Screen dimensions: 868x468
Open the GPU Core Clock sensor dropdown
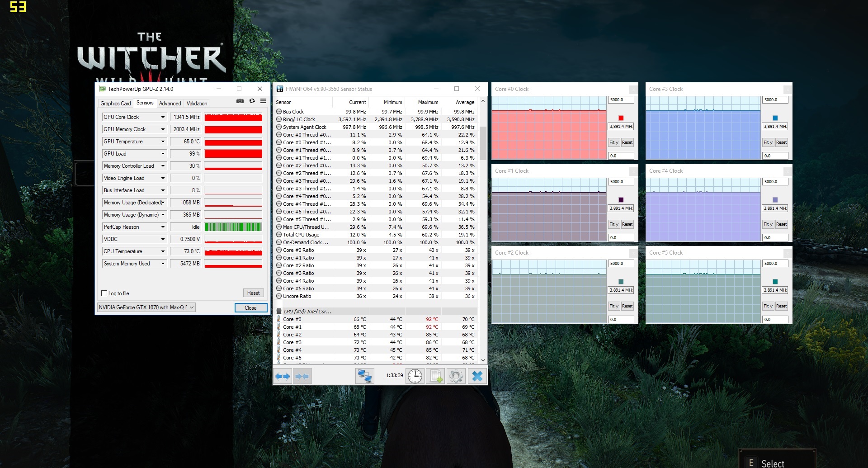[x=163, y=117]
